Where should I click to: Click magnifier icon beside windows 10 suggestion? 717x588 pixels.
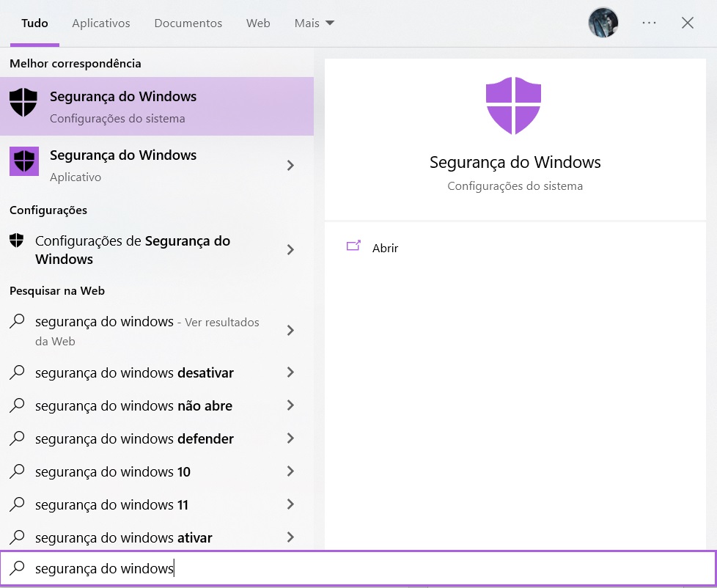pos(17,471)
